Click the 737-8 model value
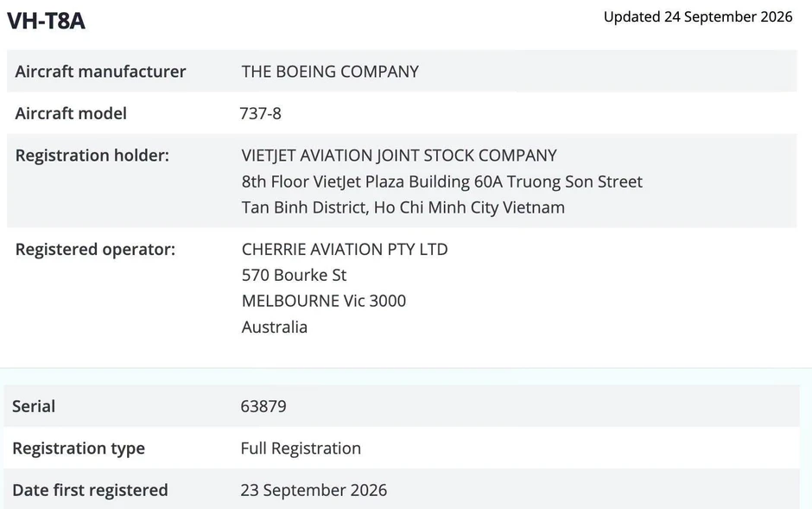 [x=261, y=113]
